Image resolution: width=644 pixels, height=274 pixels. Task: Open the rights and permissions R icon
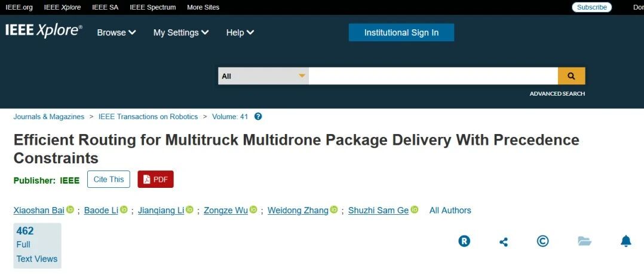464,241
